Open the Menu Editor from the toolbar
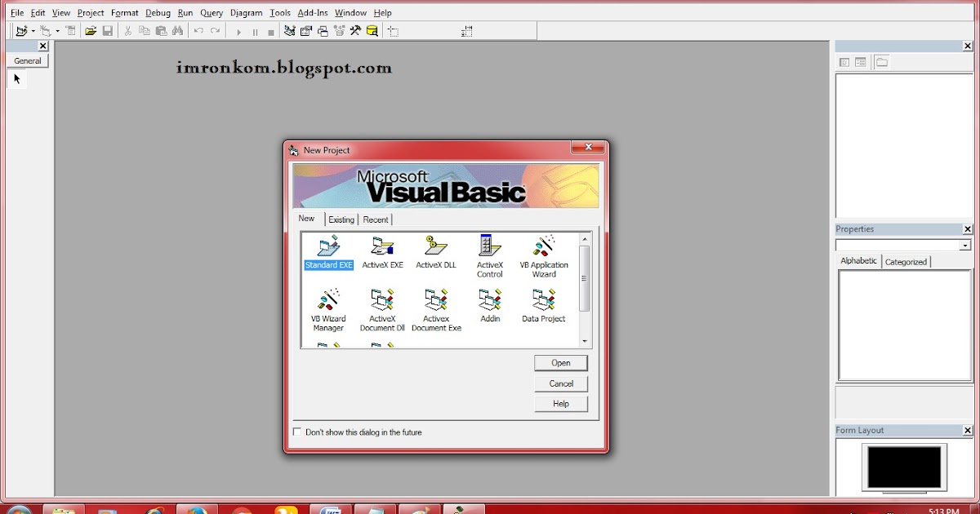 [70, 31]
